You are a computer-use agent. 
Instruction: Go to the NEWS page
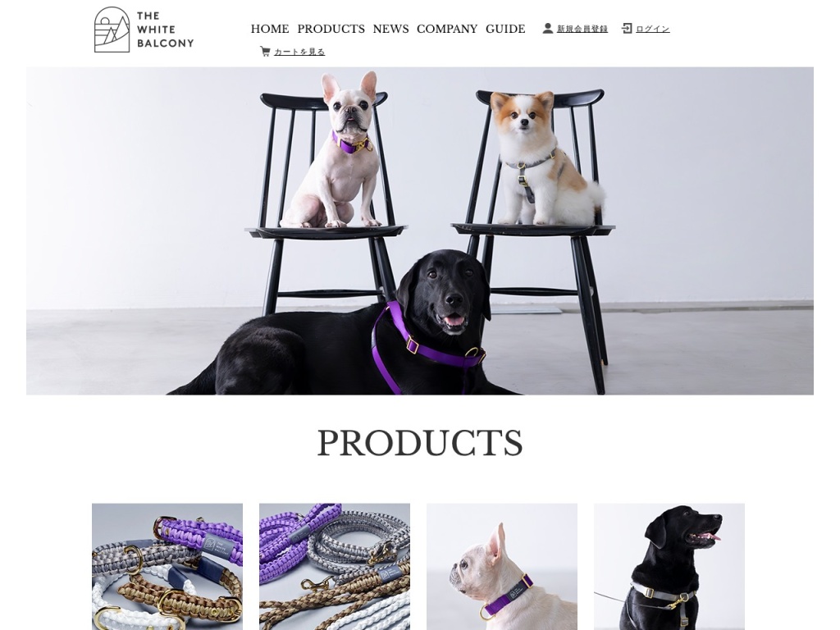[391, 29]
